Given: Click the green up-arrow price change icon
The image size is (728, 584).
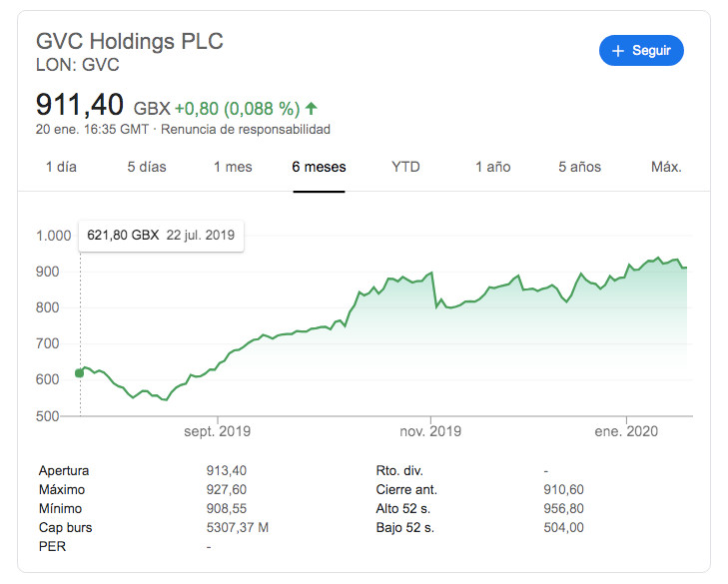Looking at the screenshot, I should click(311, 109).
